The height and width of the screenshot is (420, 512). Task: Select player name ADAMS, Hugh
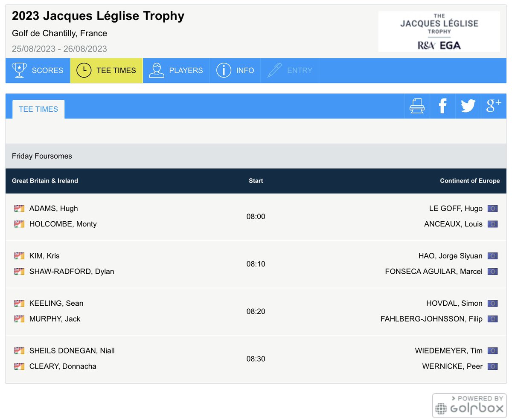click(54, 209)
